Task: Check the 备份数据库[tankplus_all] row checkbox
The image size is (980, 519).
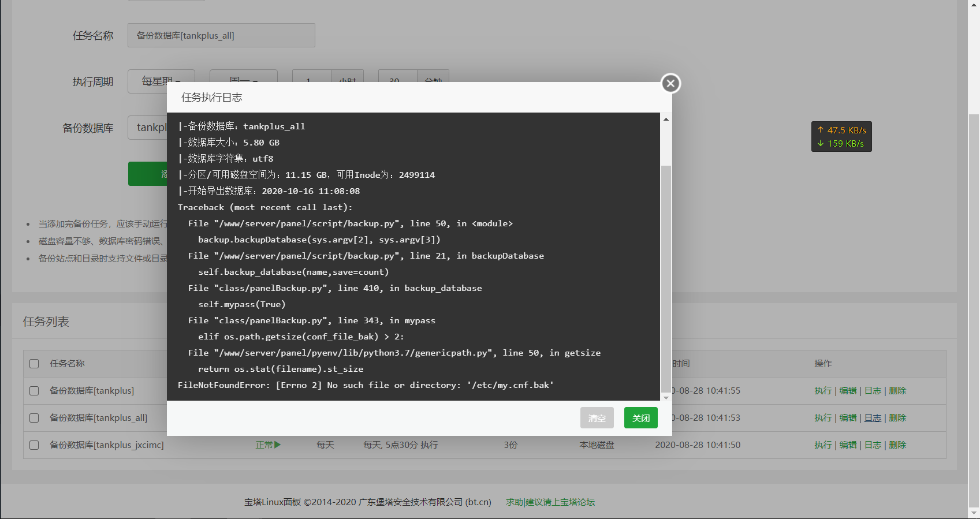Action: coord(34,418)
